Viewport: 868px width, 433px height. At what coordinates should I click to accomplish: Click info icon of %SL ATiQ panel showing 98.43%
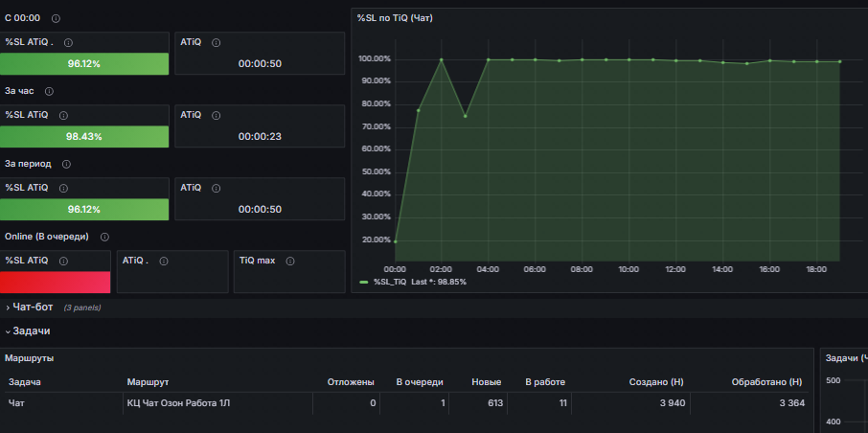point(63,116)
